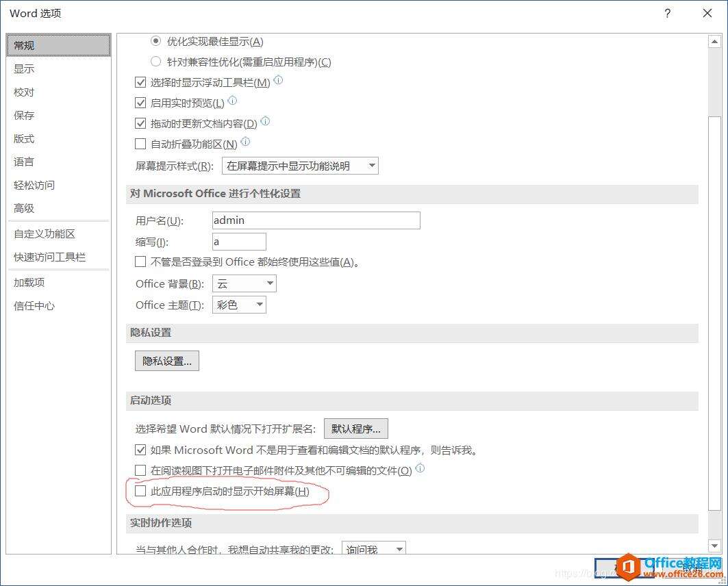This screenshot has width=728, height=586.
Task: Switch to 校对 category
Action: coord(58,92)
